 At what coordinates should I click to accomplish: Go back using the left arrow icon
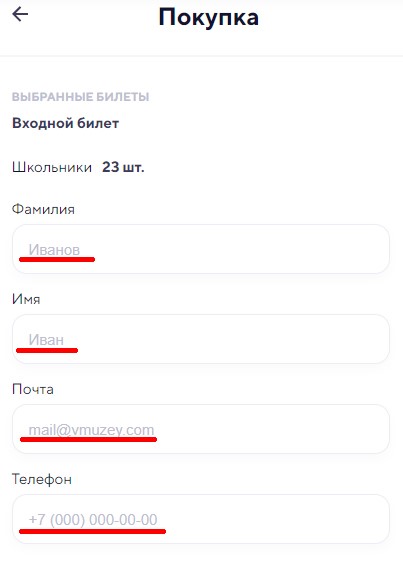20,15
